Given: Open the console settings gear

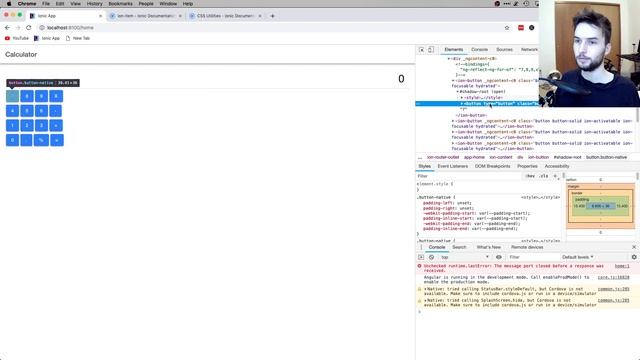Looking at the screenshot, I should pos(634,257).
